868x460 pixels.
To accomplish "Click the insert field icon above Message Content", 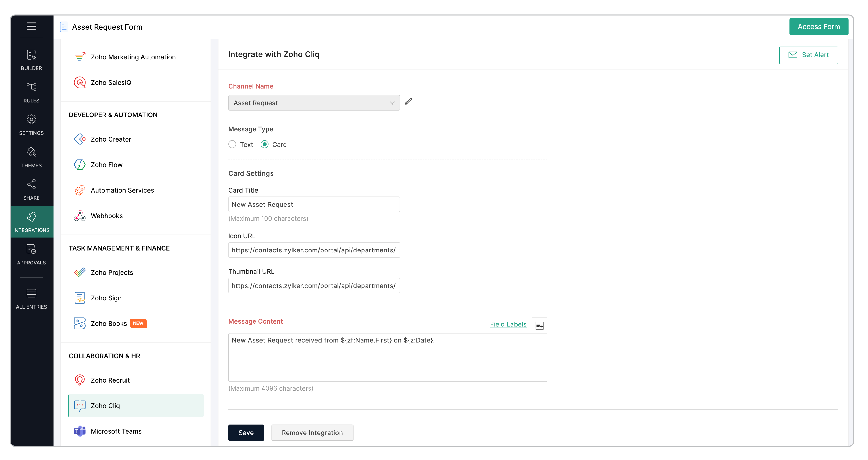I will (x=539, y=325).
